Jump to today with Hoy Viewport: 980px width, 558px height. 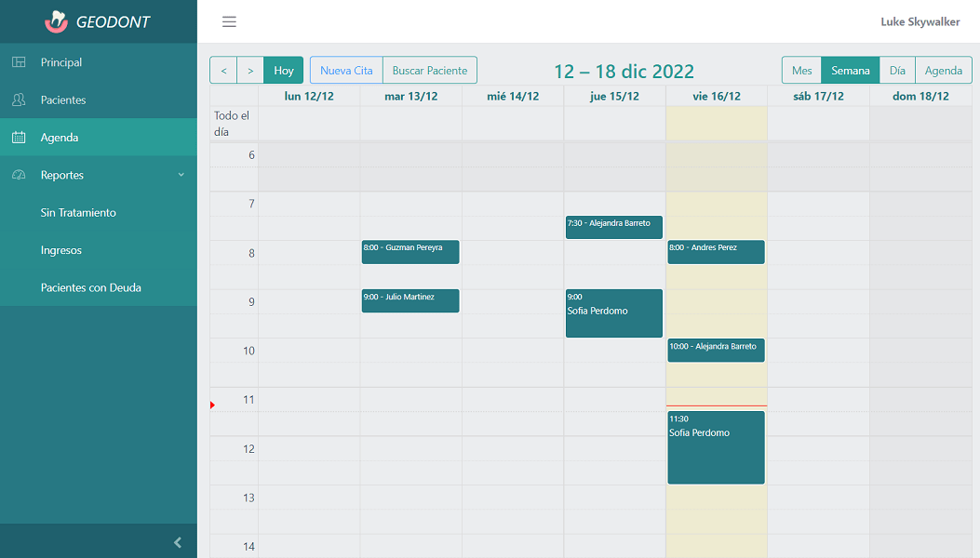(x=283, y=71)
